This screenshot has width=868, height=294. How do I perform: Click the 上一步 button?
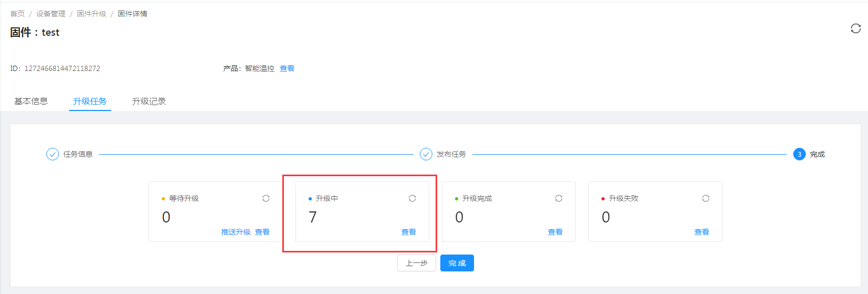417,263
